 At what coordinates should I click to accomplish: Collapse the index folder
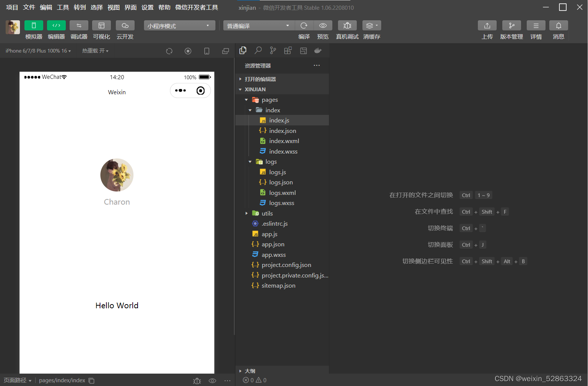pyautogui.click(x=282, y=110)
